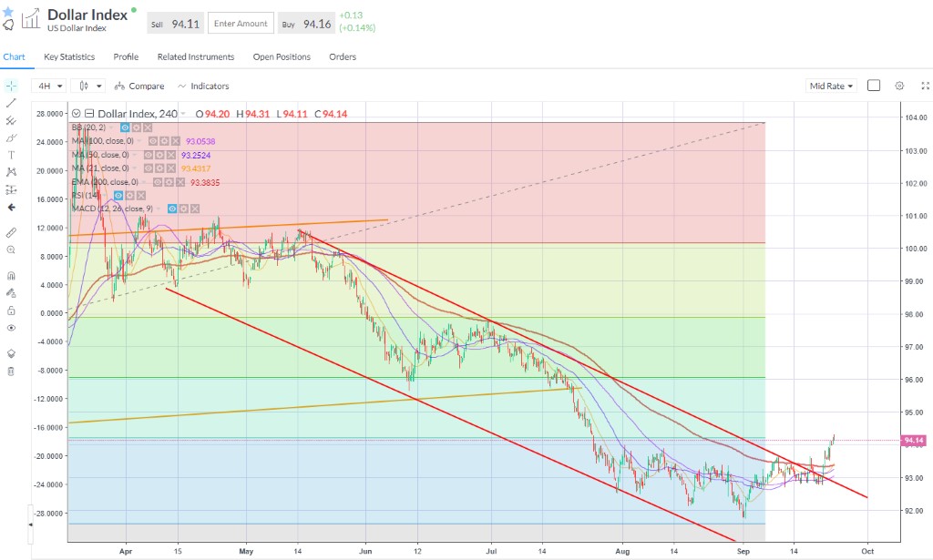
Task: Remove the RSI (14) indicator
Action: coord(141,196)
